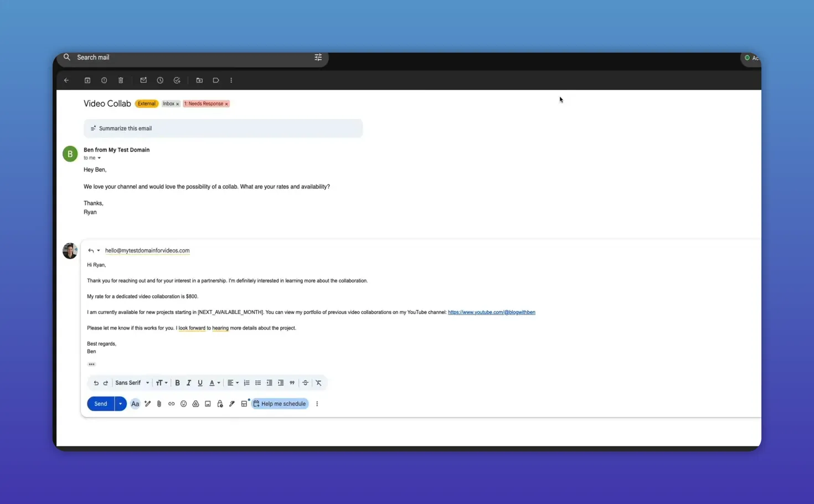Viewport: 814px width, 504px height.
Task: Mark the email as unread
Action: point(143,80)
